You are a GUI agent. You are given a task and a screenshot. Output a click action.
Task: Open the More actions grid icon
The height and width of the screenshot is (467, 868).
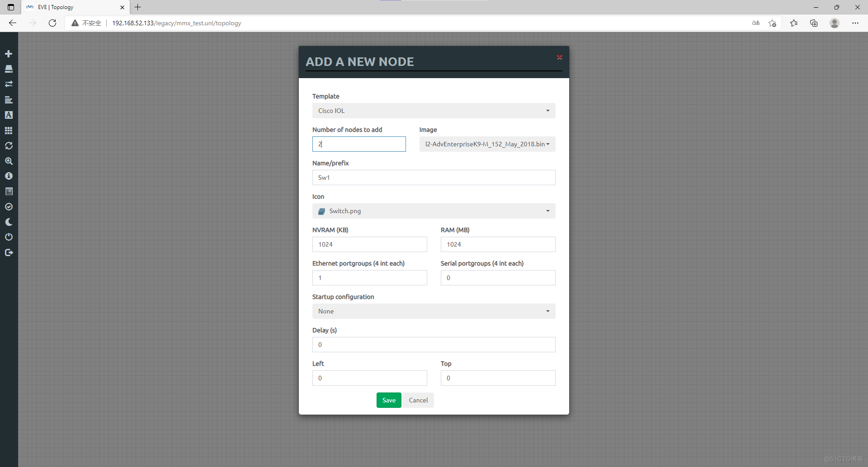pos(9,131)
